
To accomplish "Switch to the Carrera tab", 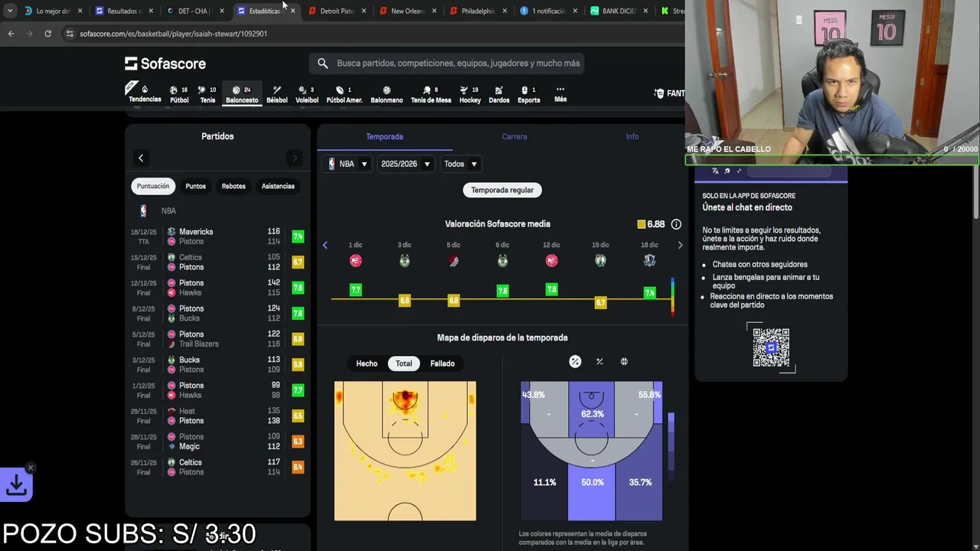I will tap(514, 136).
